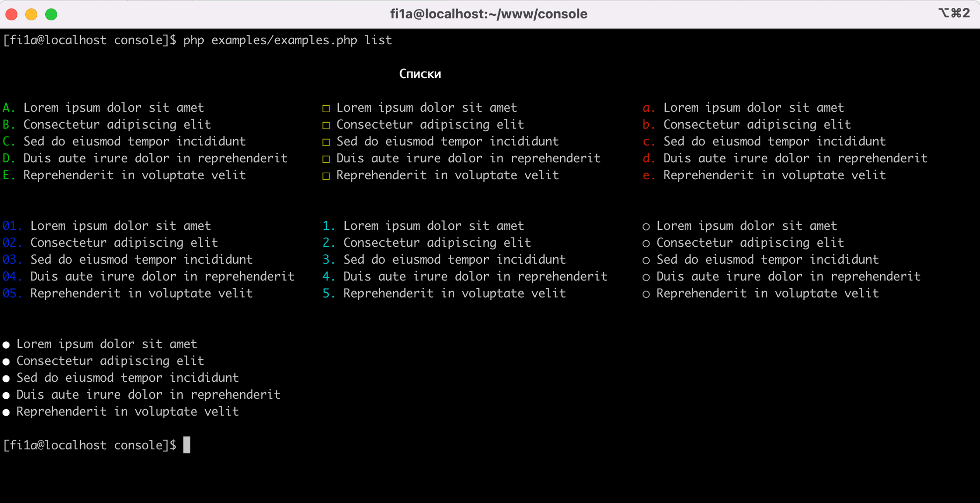The height and width of the screenshot is (503, 980).
Task: Click the blue '03.' list marker
Action: pyautogui.click(x=12, y=260)
